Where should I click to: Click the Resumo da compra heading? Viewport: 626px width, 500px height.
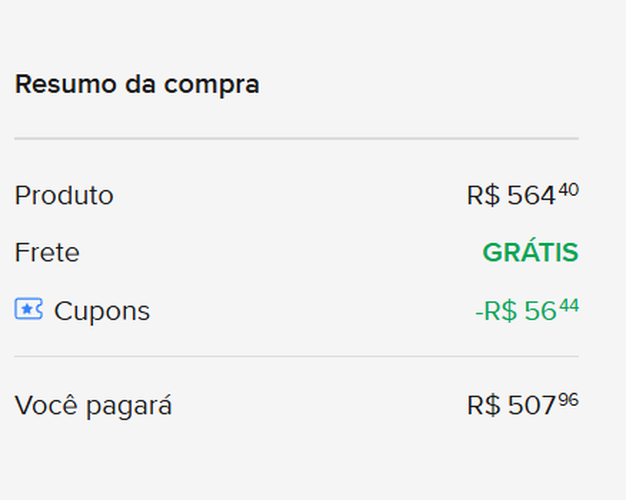pos(137,85)
